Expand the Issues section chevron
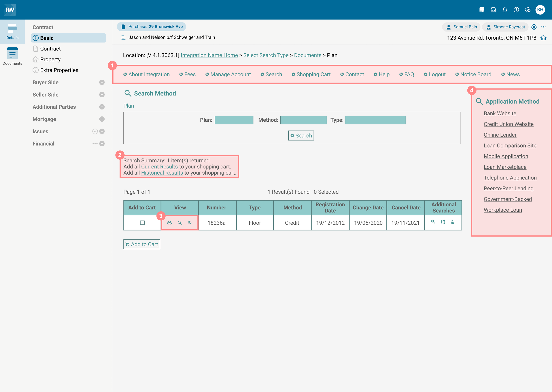The height and width of the screenshot is (392, 552). [x=95, y=131]
